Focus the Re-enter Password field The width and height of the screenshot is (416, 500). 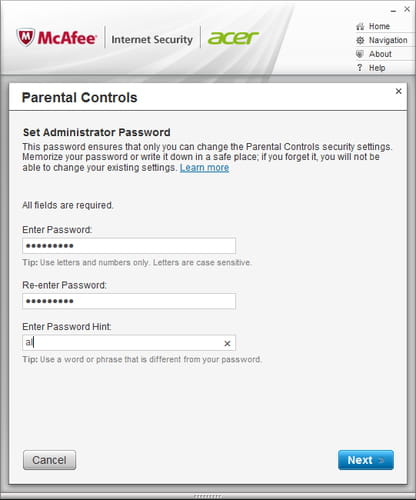coord(129,301)
